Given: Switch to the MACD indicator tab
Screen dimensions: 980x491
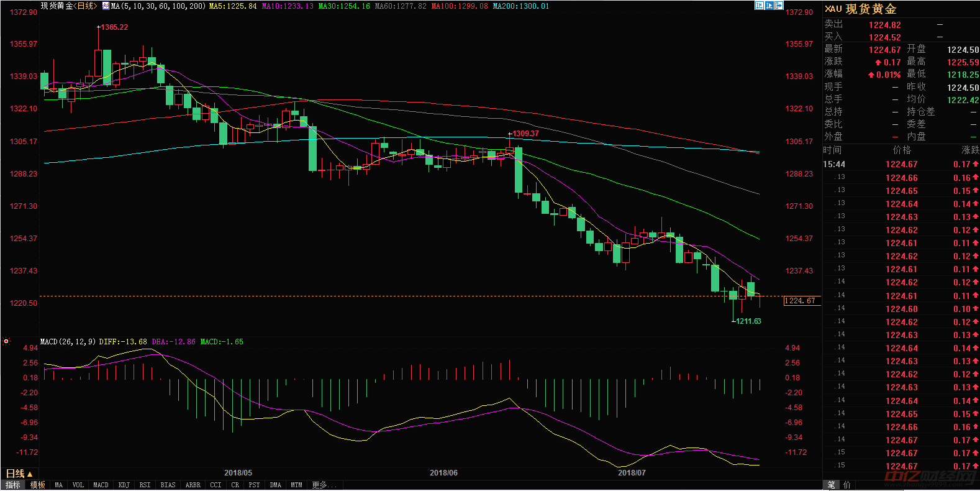Looking at the screenshot, I should (101, 485).
